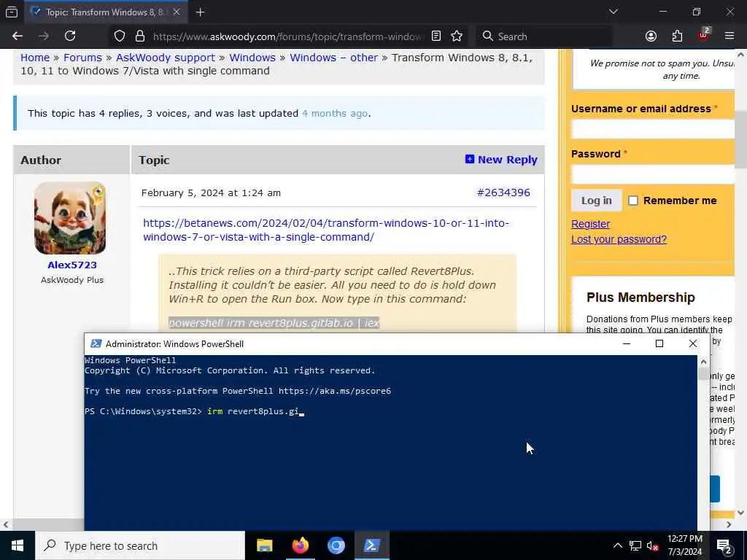The width and height of the screenshot is (747, 560).
Task: Open a new browser tab
Action: click(x=200, y=12)
